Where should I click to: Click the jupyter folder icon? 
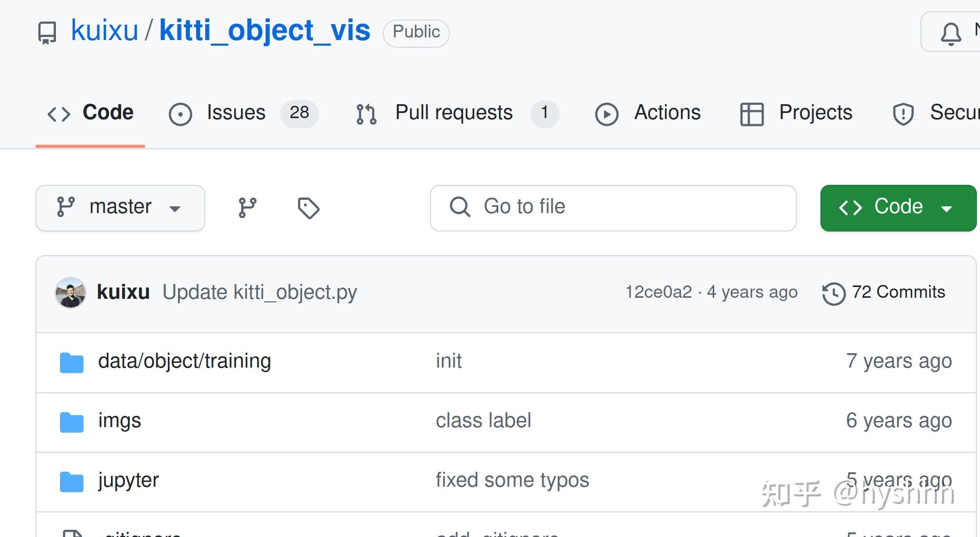click(71, 482)
